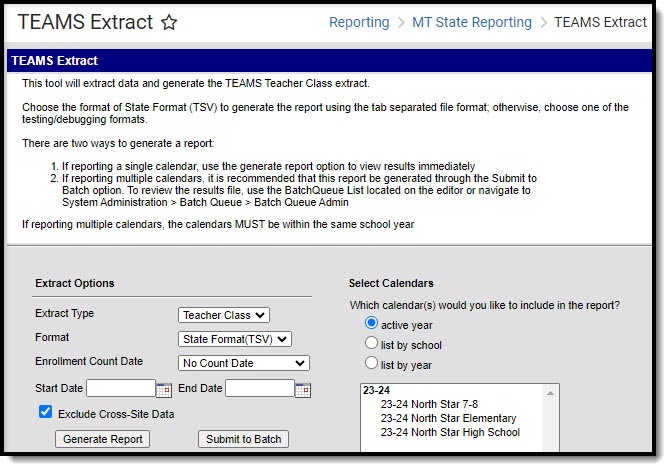Image resolution: width=671 pixels, height=471 pixels.
Task: Click the Select Calendars heading
Action: point(391,283)
